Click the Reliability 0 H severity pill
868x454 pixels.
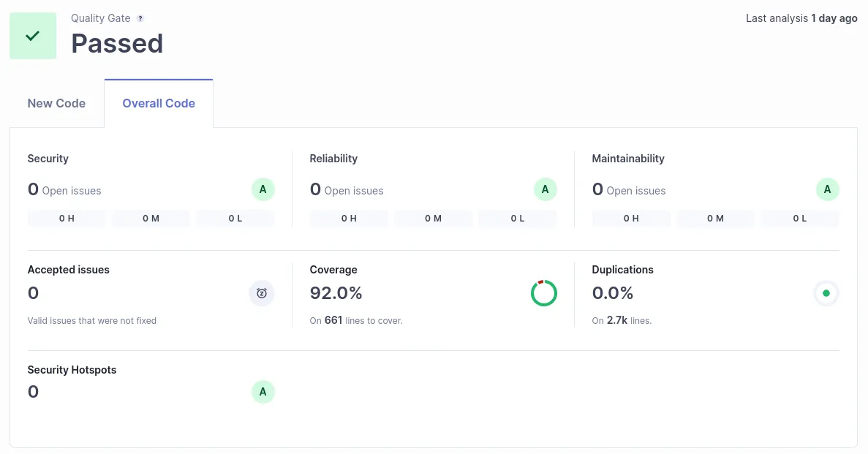(349, 219)
